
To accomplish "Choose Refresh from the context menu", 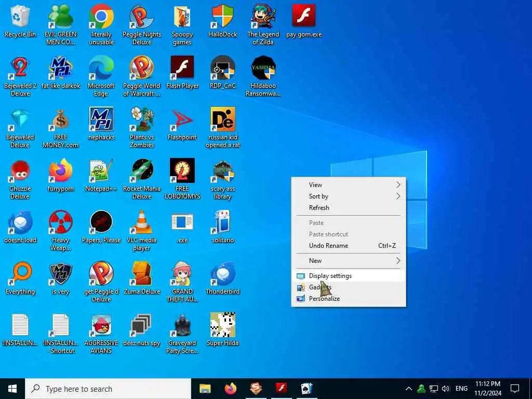I will coord(349,208).
